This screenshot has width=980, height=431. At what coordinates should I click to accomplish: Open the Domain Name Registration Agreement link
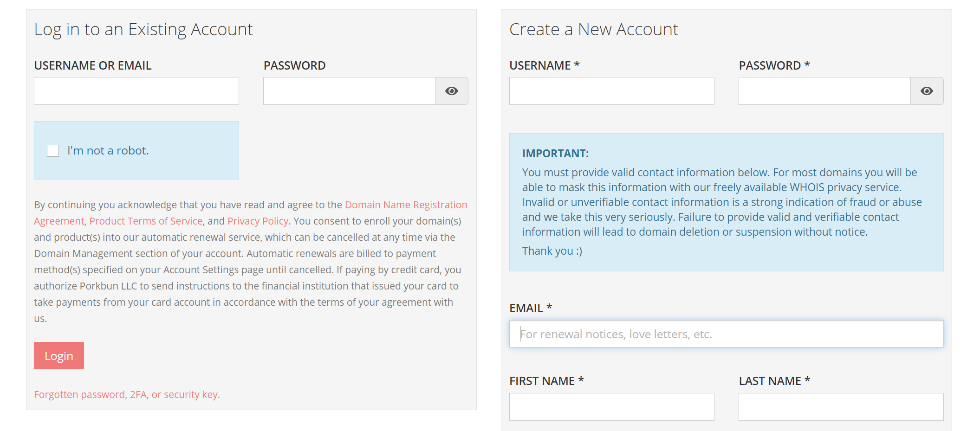pyautogui.click(x=406, y=205)
